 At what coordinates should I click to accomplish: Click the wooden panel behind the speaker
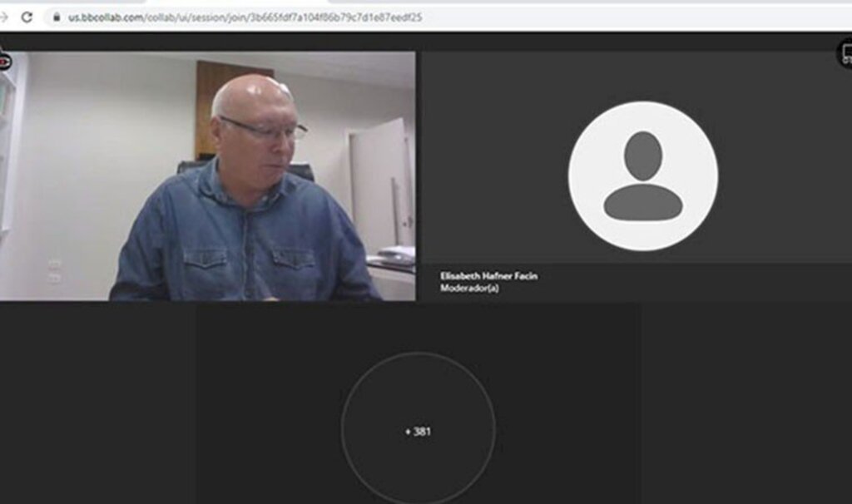208,100
